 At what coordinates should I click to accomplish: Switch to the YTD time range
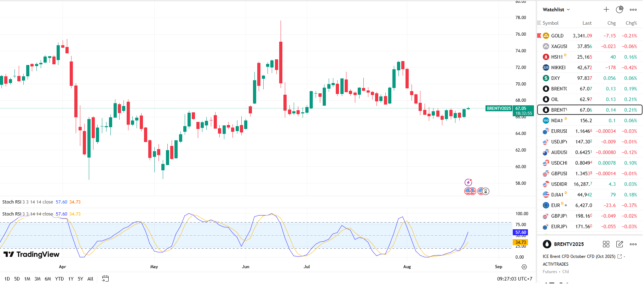(59, 279)
